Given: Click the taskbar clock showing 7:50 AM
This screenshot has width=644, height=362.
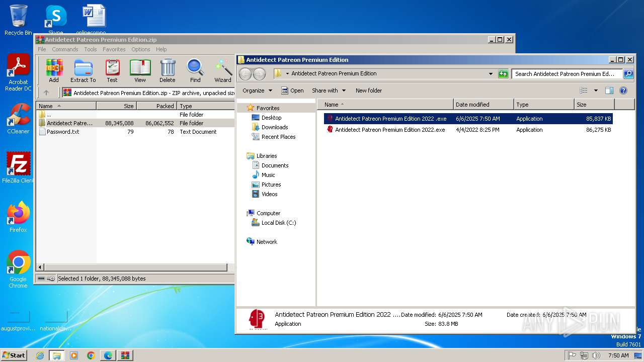Looking at the screenshot, I should pyautogui.click(x=618, y=355).
